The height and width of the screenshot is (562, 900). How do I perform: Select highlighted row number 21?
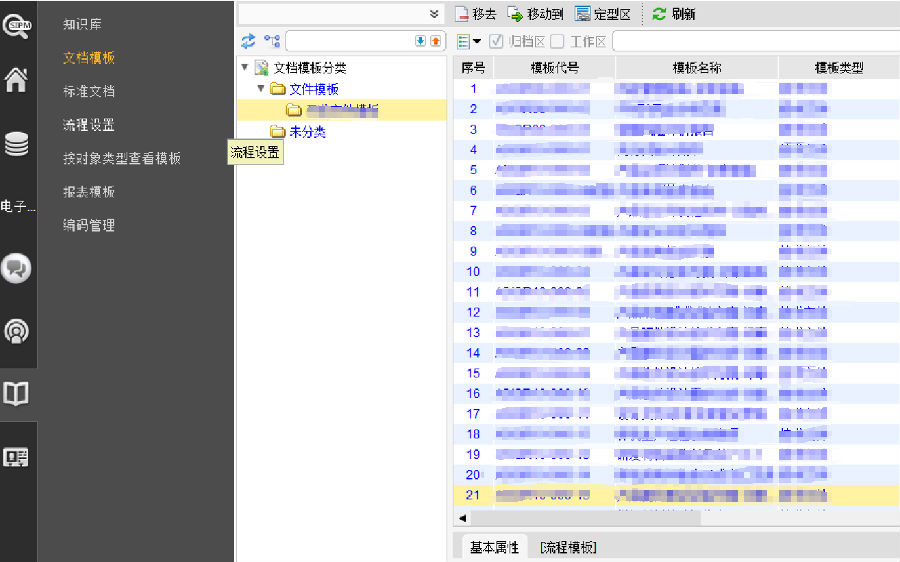[677, 495]
